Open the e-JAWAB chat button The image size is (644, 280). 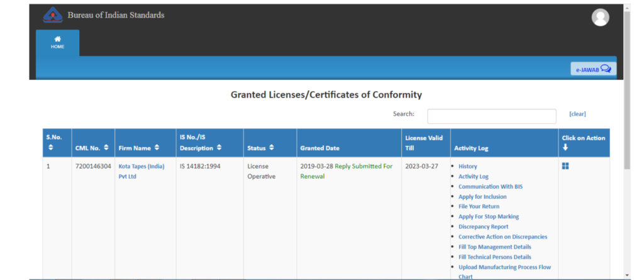pyautogui.click(x=593, y=69)
